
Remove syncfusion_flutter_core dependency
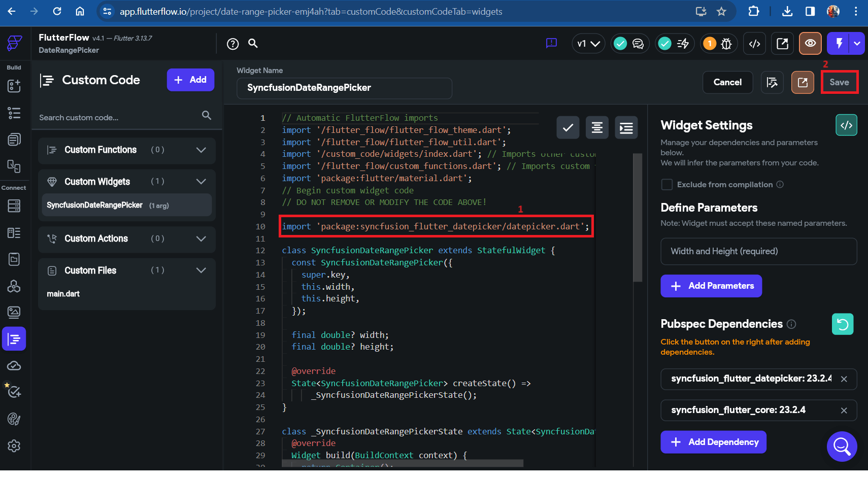click(844, 411)
